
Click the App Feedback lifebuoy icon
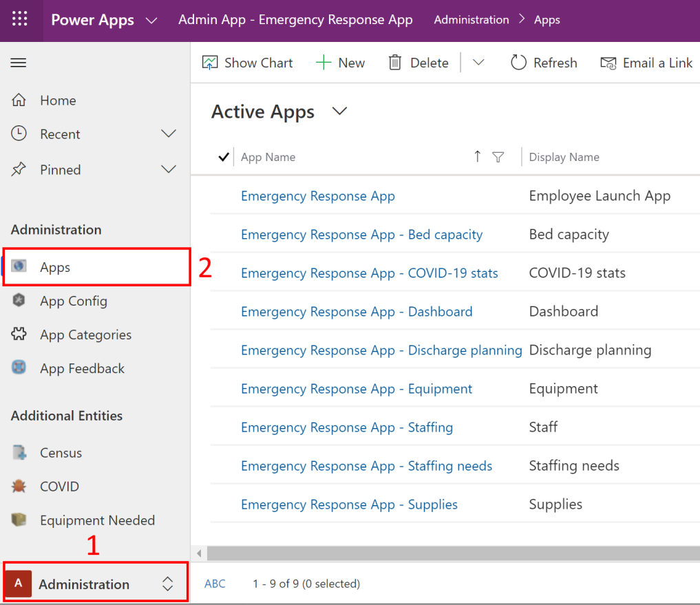coord(19,368)
